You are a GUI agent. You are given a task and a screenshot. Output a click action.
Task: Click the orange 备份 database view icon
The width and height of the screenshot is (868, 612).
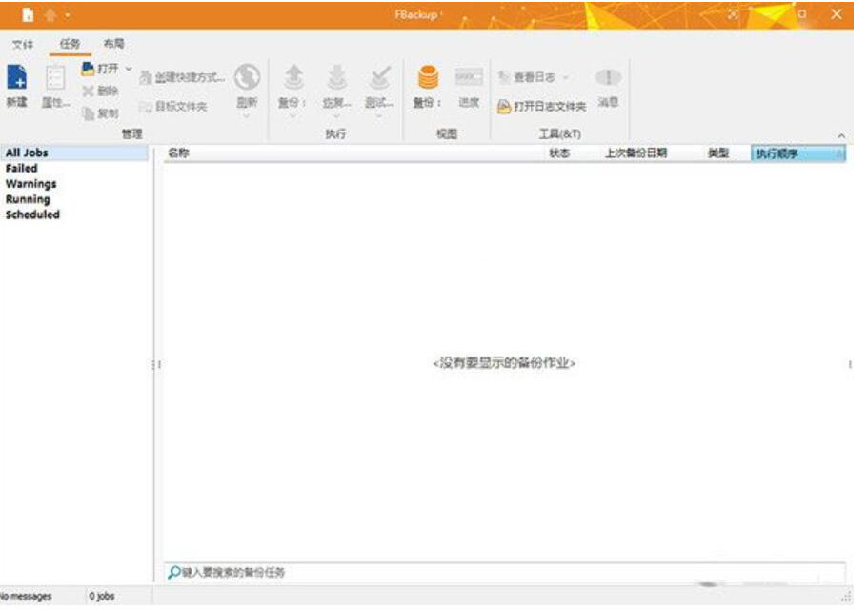(428, 77)
